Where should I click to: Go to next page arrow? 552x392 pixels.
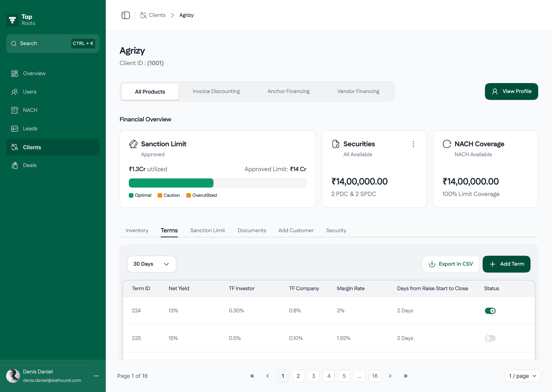coord(390,376)
